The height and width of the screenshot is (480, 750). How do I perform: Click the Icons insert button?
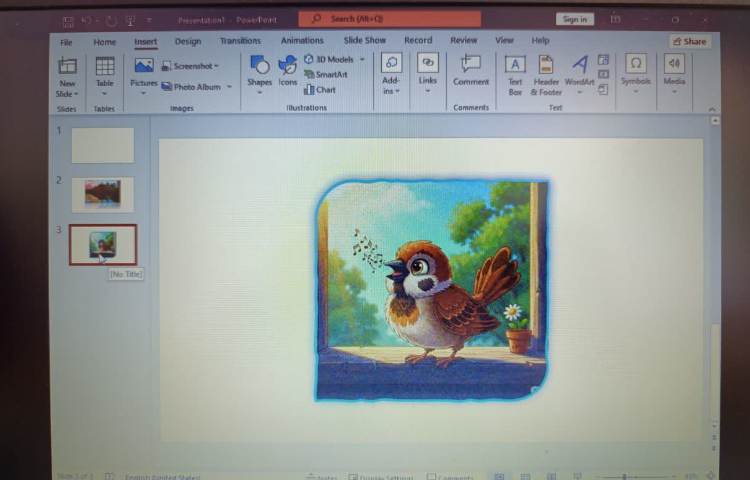pos(288,68)
